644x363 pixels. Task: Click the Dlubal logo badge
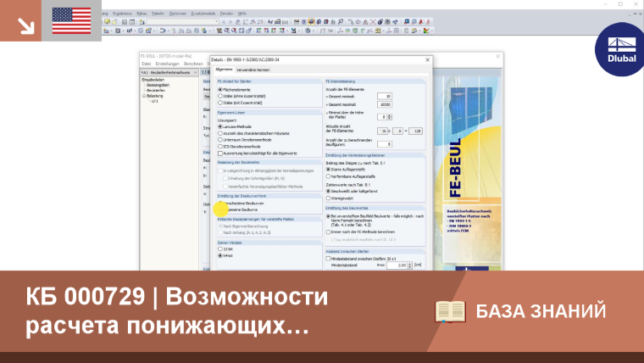(621, 50)
